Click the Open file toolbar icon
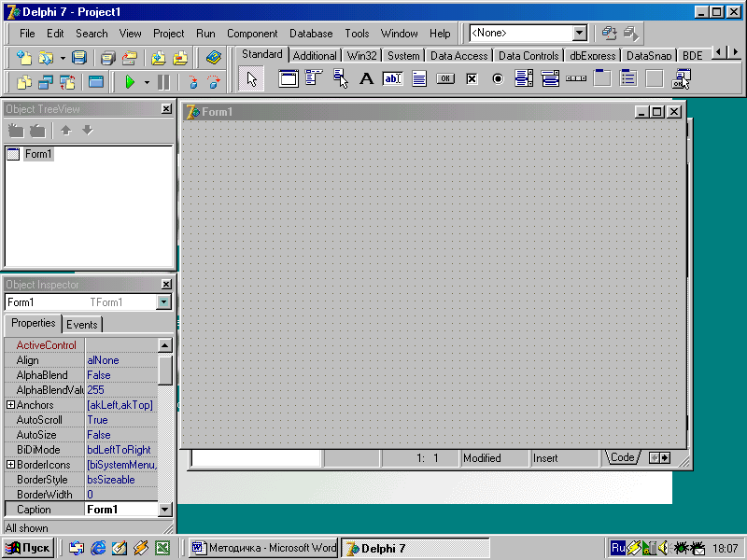 click(45, 58)
